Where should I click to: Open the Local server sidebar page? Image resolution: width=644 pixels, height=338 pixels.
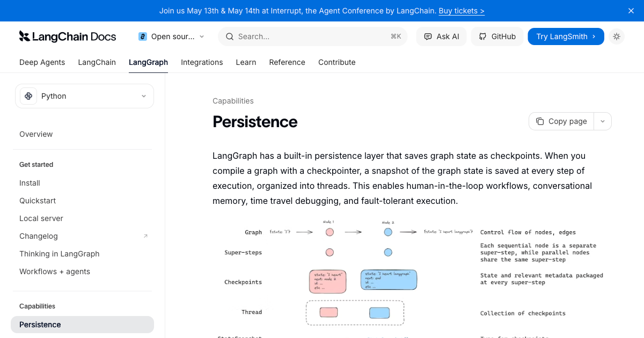tap(41, 218)
